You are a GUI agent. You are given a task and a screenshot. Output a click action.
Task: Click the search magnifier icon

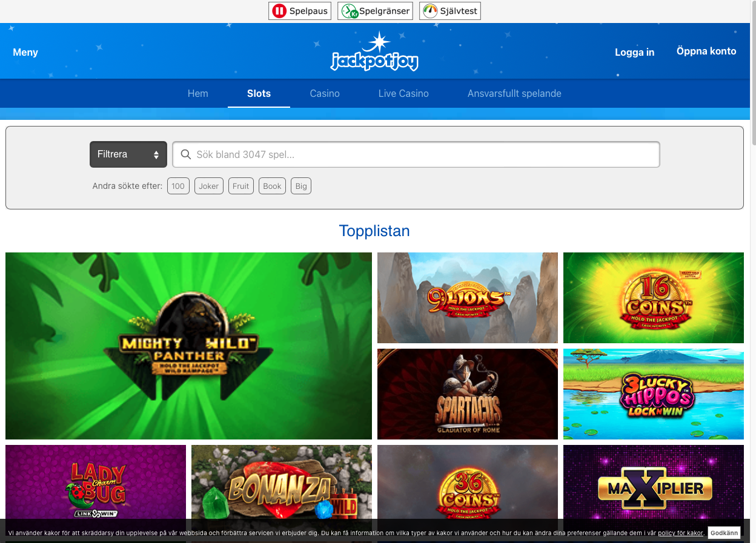pyautogui.click(x=186, y=154)
